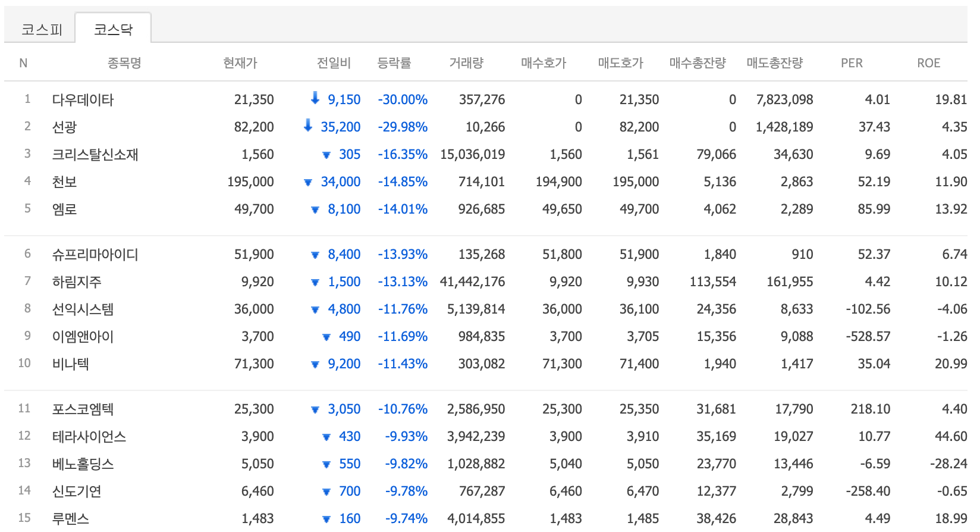The height and width of the screenshot is (532, 980).
Task: Open 신도기연 stock link
Action: 77,491
